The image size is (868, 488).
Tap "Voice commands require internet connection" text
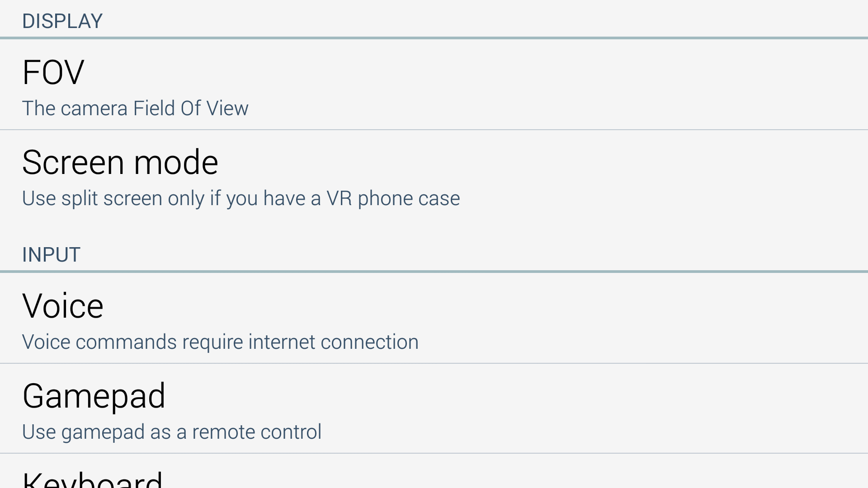220,342
